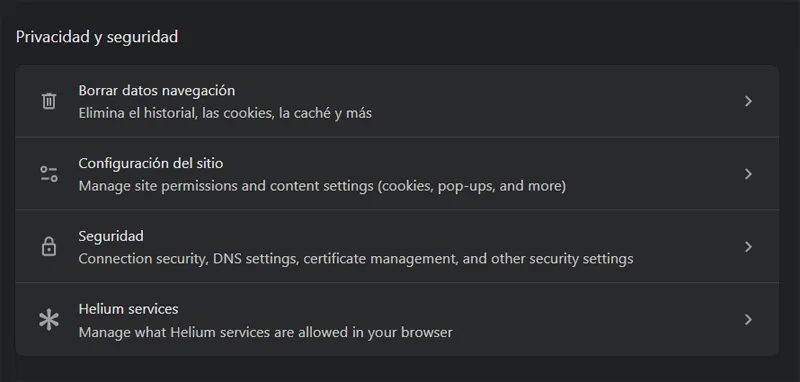Open Helium services using its chevron arrow
Viewport: 800px width, 382px height.
[x=748, y=320]
